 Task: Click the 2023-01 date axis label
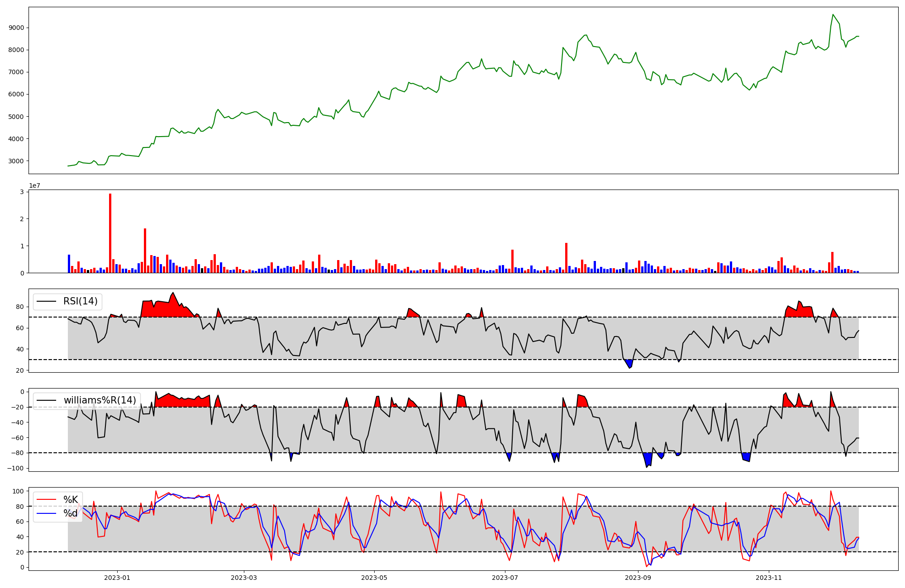click(x=117, y=577)
